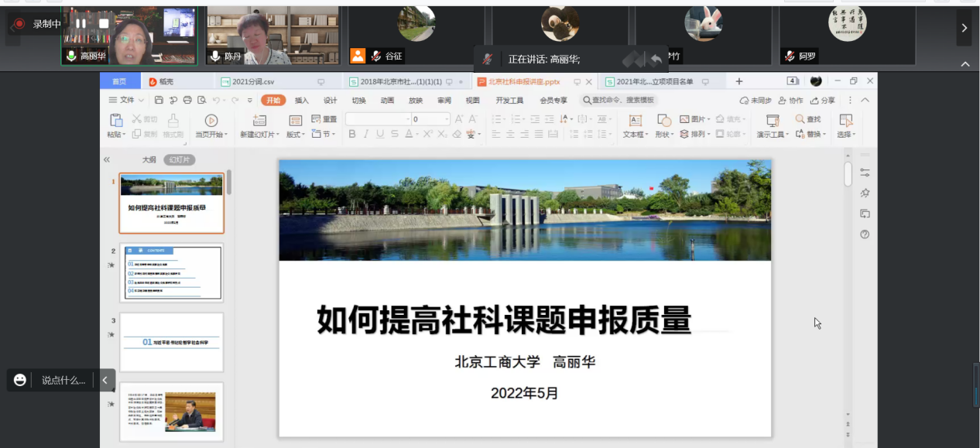Click the 分享 (Share) button

click(x=823, y=100)
